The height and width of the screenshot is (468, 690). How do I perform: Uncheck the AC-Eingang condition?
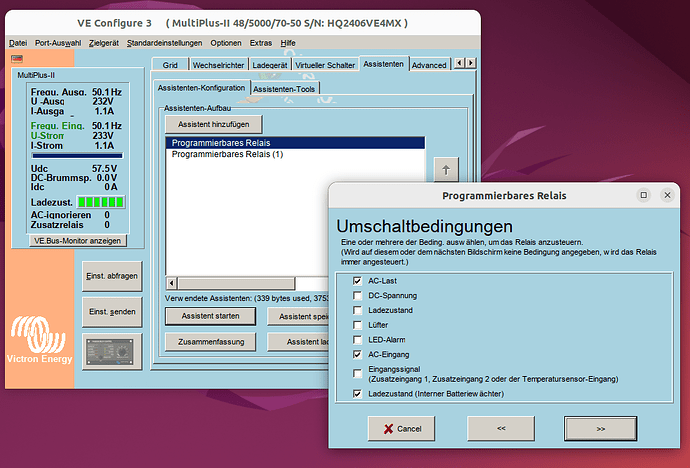tap(357, 354)
